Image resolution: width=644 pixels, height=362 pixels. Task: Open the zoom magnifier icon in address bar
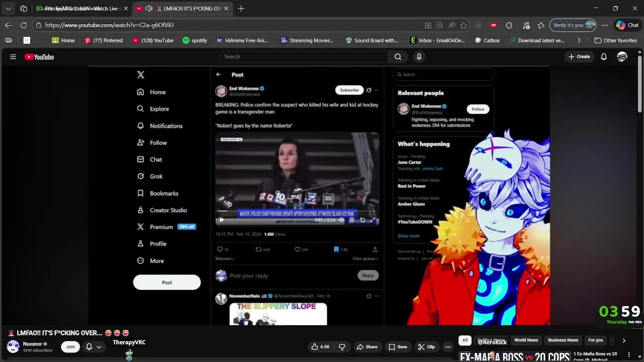click(440, 25)
